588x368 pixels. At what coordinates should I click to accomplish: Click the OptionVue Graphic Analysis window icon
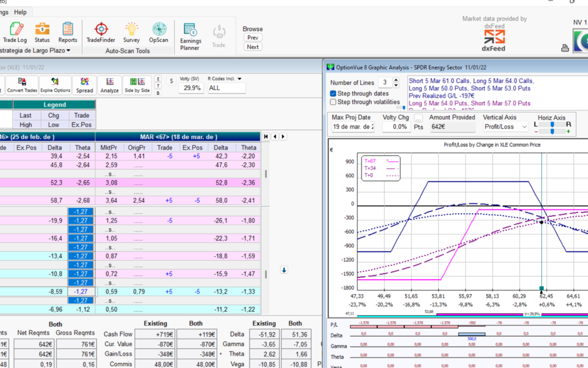coord(330,67)
